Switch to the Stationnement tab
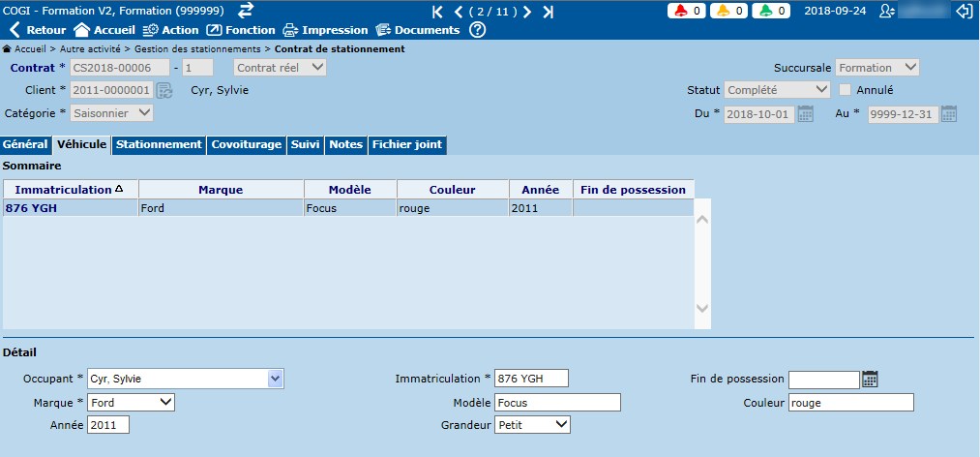 point(159,145)
